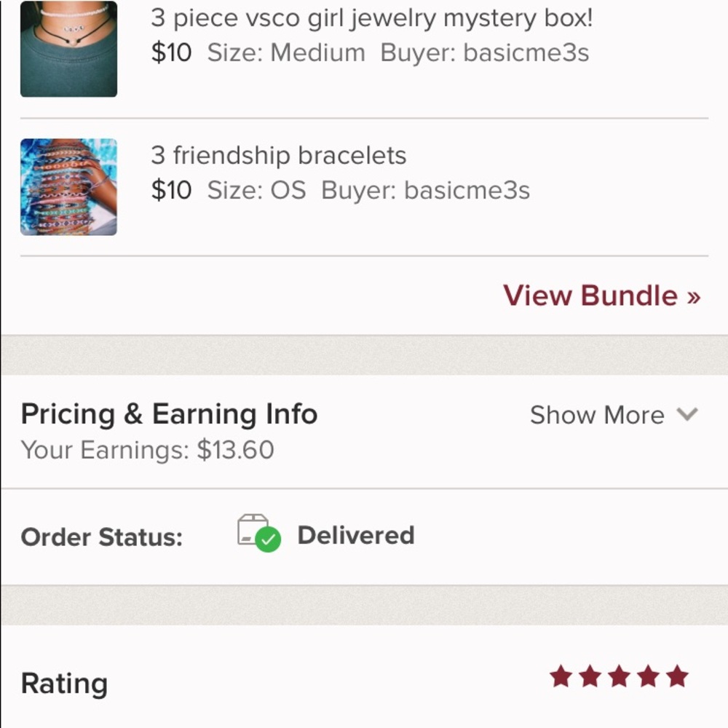Click the friendship bracelets thumbnail
The height and width of the screenshot is (728, 728).
coord(68,186)
